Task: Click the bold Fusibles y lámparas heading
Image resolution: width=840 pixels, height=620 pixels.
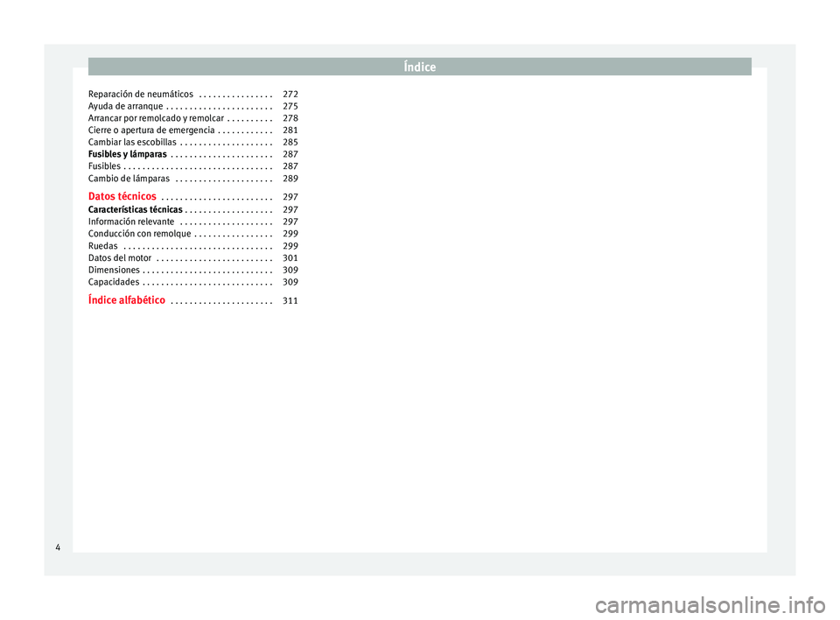Action: [128, 154]
